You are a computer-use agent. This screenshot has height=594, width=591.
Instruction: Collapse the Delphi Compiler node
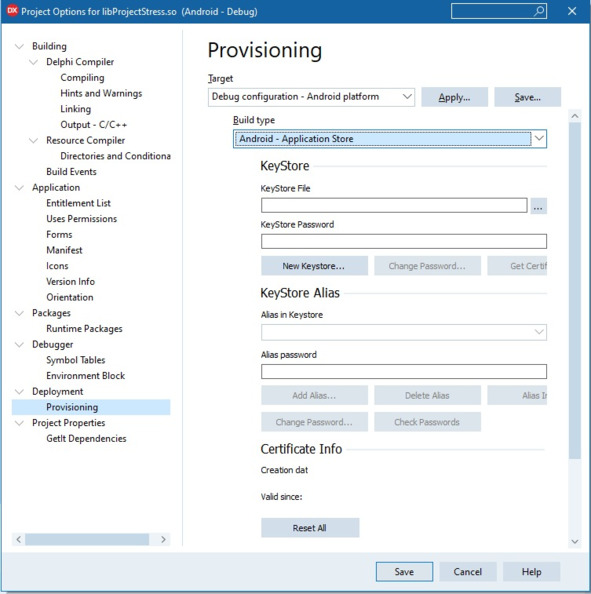(33, 62)
